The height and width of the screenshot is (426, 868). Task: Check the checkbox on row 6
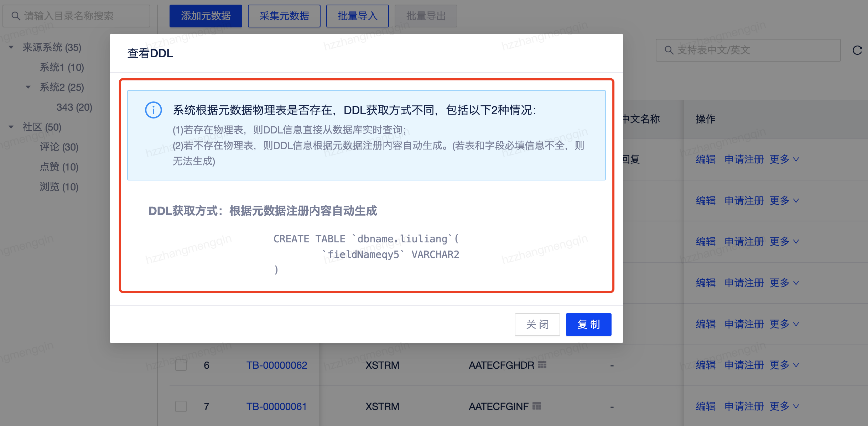pos(181,365)
